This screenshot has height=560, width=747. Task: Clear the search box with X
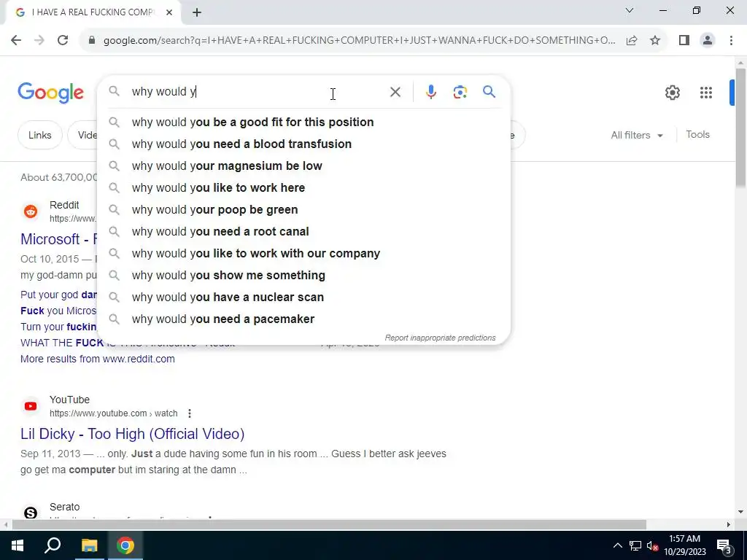tap(395, 92)
